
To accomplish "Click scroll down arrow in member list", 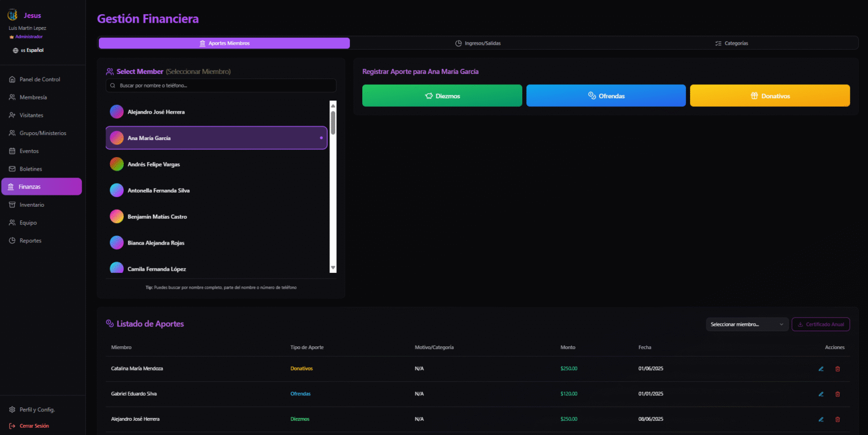I will coord(333,268).
